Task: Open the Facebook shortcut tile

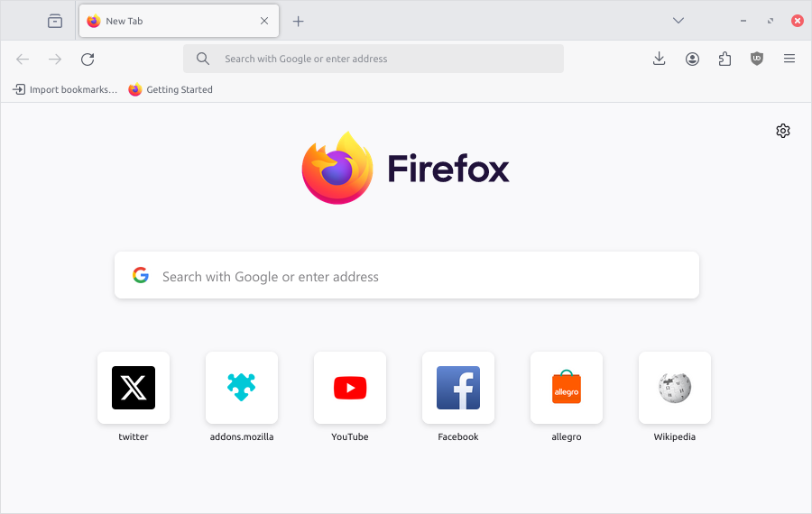Action: click(x=458, y=388)
